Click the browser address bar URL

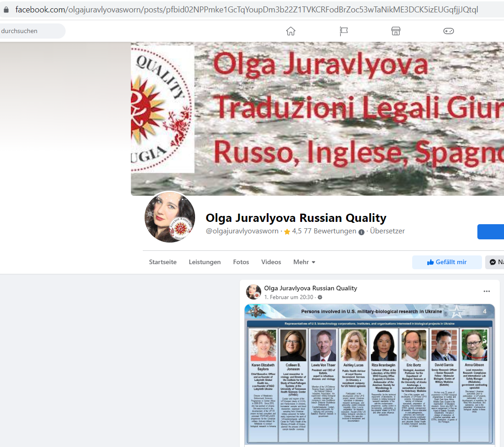click(x=246, y=10)
